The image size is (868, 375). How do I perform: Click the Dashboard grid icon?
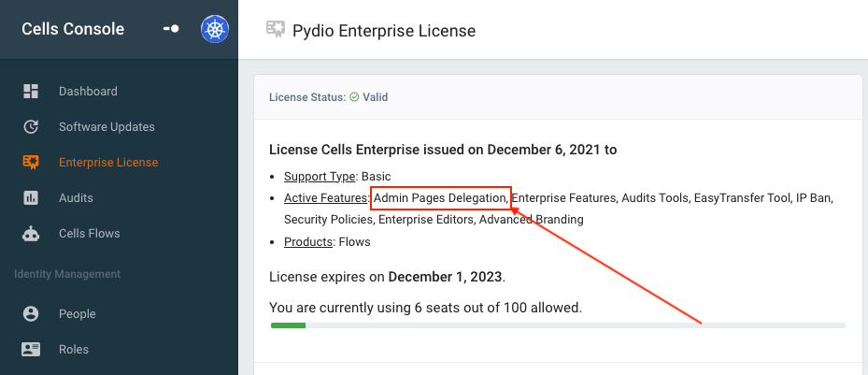coord(31,92)
